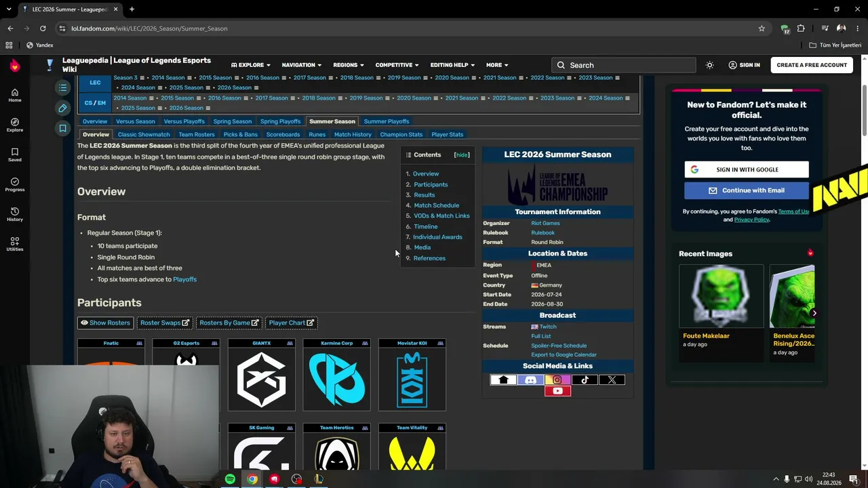The width and height of the screenshot is (868, 488).
Task: Open League of Legends taskbar icon
Action: pos(319,479)
